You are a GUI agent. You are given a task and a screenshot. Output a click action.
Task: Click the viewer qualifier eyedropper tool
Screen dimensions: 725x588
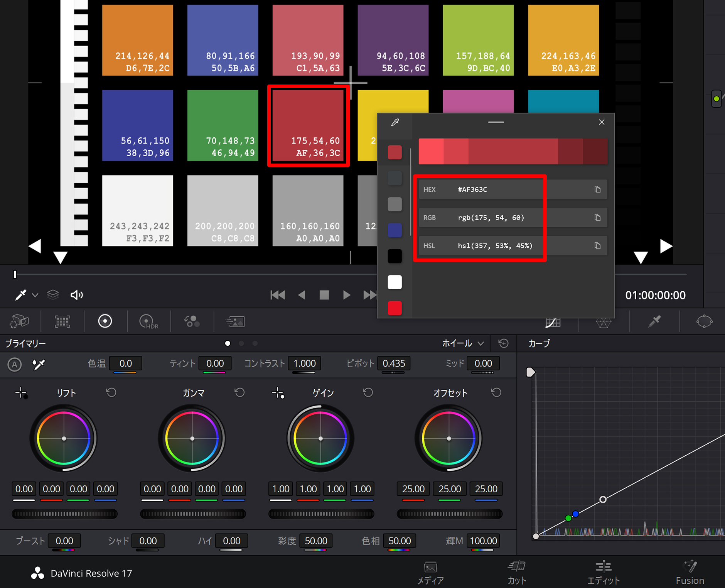[x=20, y=295]
